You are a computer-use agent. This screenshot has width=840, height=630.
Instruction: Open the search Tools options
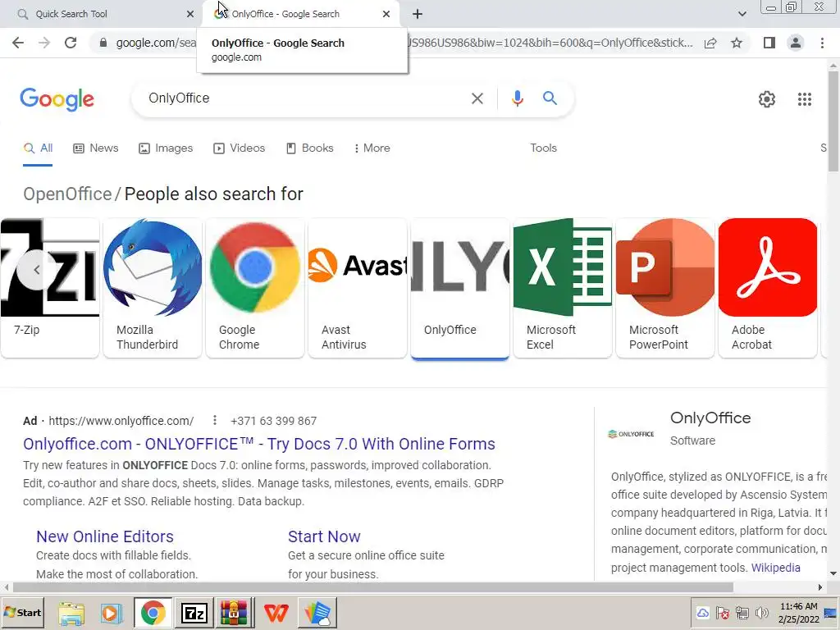543,148
